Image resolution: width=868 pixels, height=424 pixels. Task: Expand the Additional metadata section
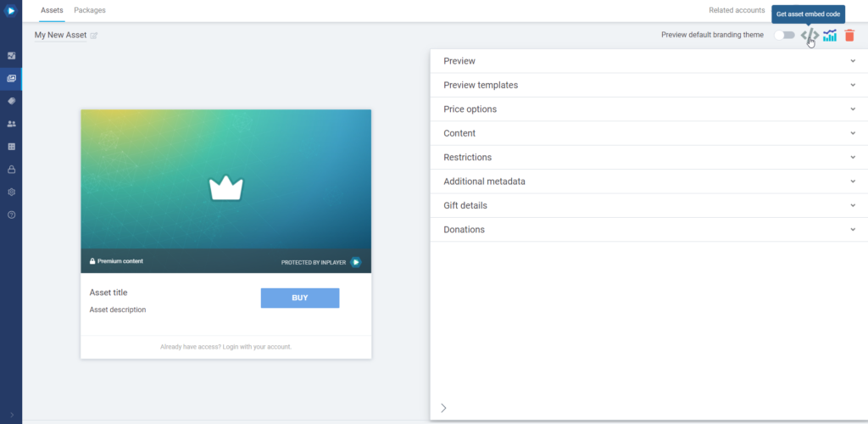(x=648, y=181)
